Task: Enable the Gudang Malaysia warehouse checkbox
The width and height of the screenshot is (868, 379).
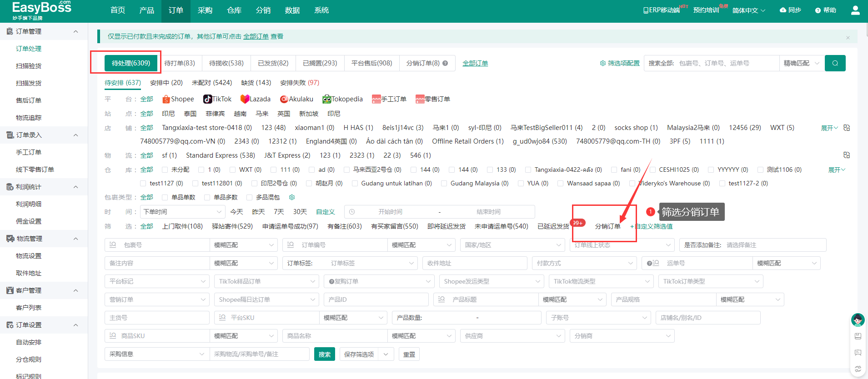Action: point(444,184)
